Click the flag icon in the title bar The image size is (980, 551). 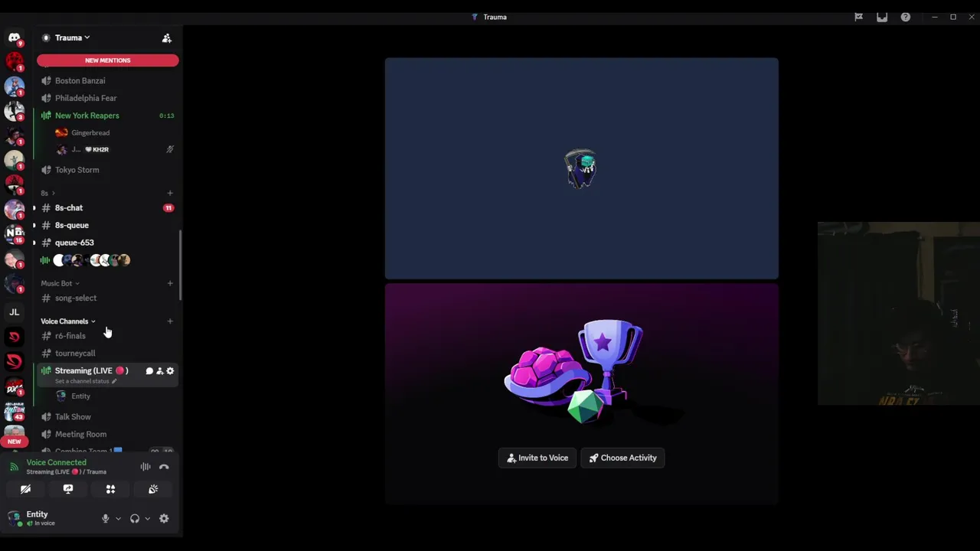(858, 17)
